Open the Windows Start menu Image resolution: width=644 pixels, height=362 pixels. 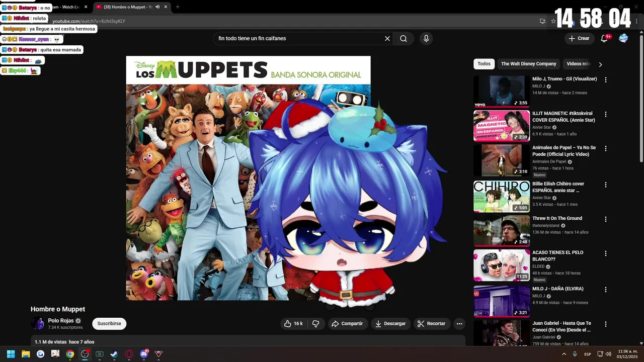[x=11, y=354]
